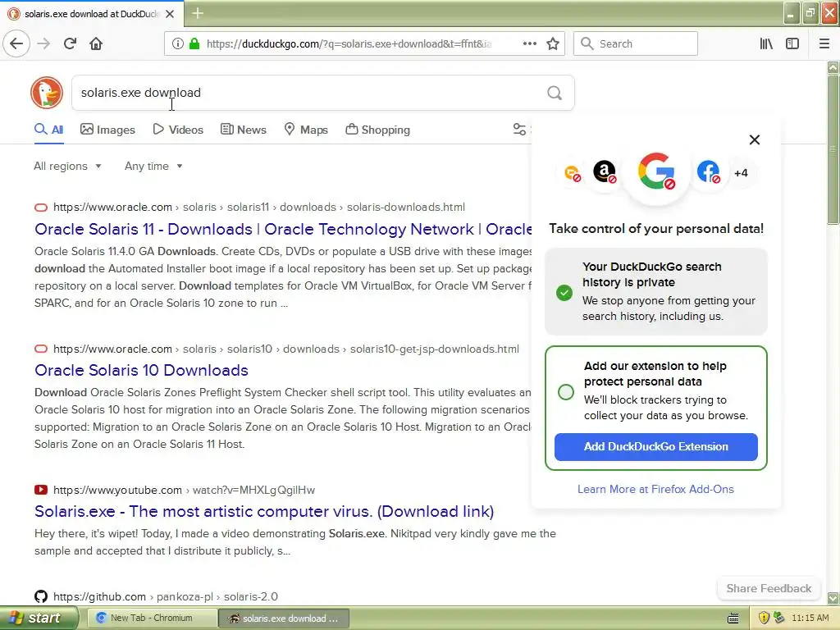Open the search settings sliders icon
The width and height of the screenshot is (840, 630).
click(x=519, y=129)
